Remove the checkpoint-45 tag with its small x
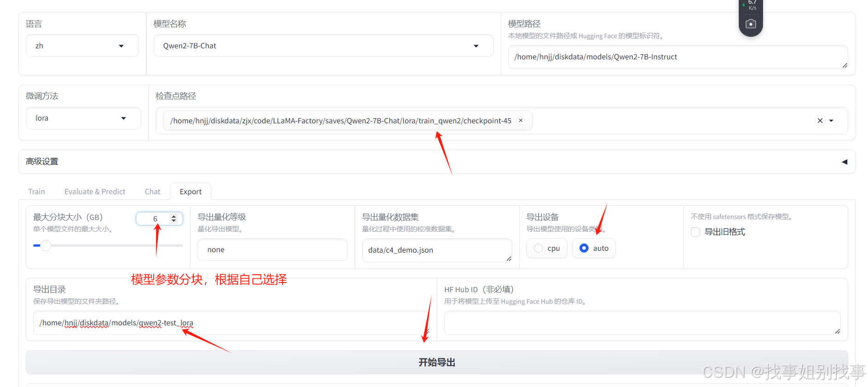This screenshot has width=868, height=387. tap(521, 121)
